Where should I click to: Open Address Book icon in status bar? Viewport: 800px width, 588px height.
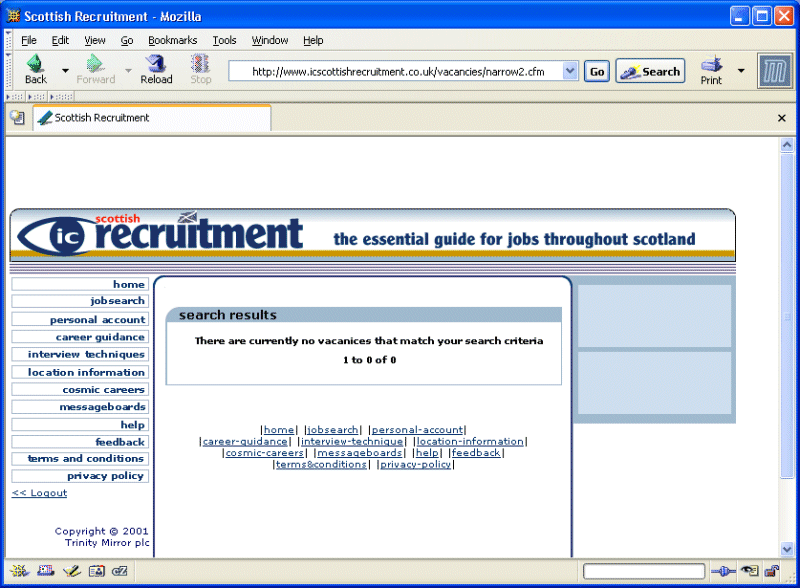coord(96,571)
